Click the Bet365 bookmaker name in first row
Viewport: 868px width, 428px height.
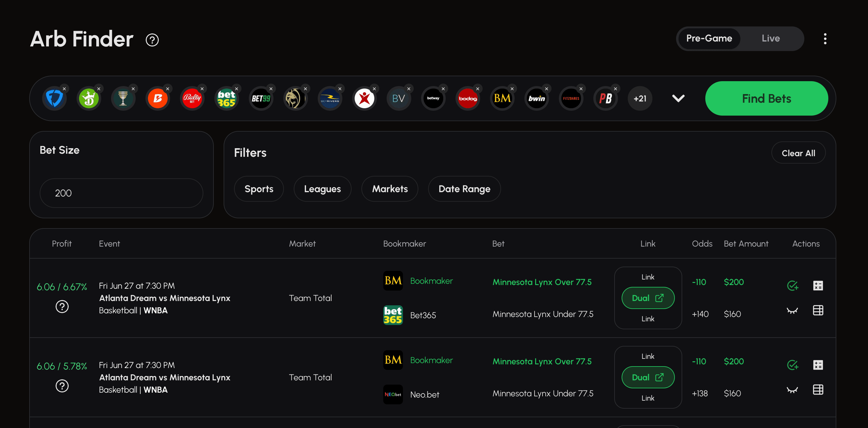point(423,315)
